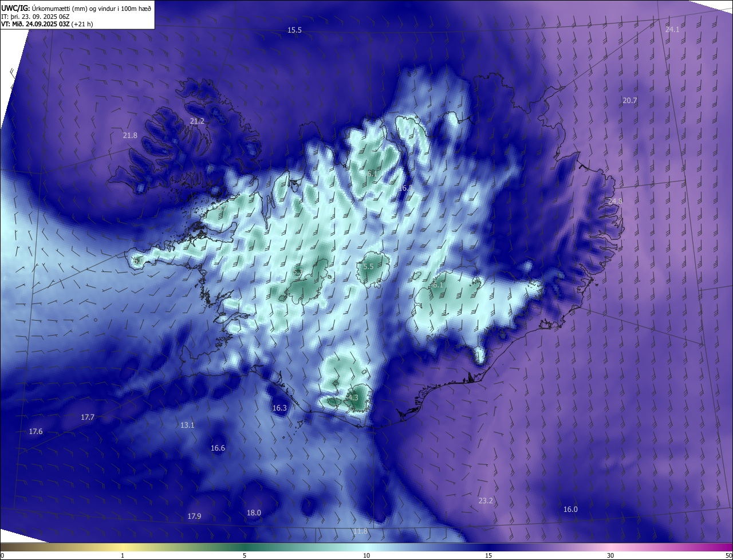Click the VT: Mið. 24.09.2025 03Z line

pyautogui.click(x=46, y=24)
